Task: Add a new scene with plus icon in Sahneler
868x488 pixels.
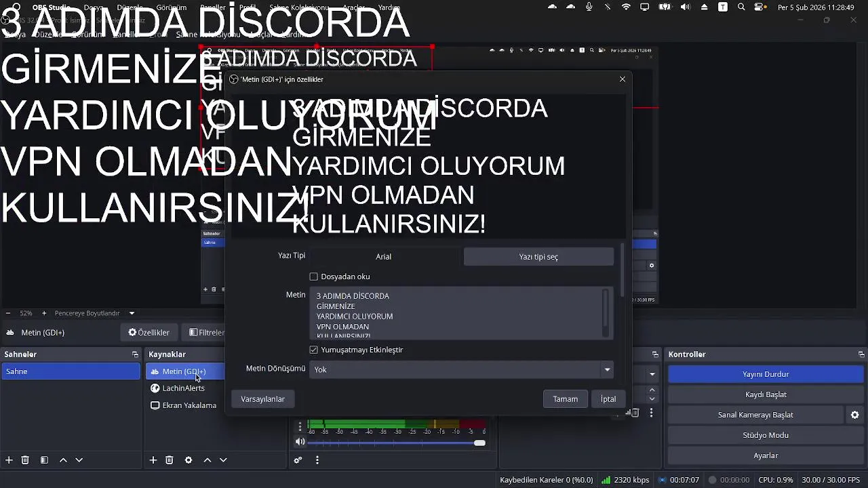Action: [x=9, y=460]
